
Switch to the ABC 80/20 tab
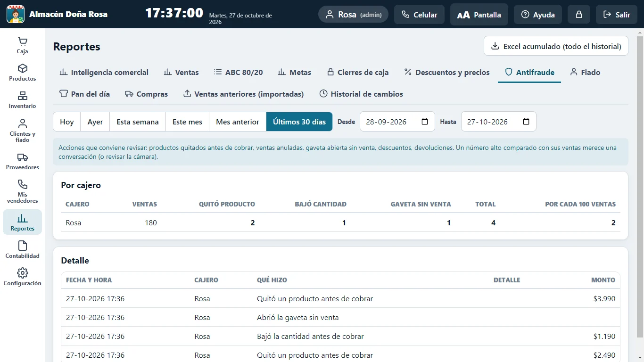(239, 72)
